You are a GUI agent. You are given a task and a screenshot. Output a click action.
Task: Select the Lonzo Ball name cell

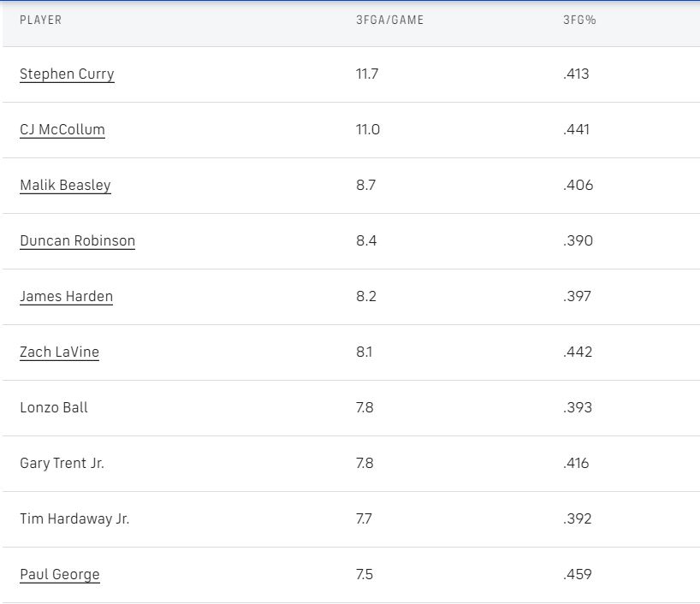tap(54, 408)
